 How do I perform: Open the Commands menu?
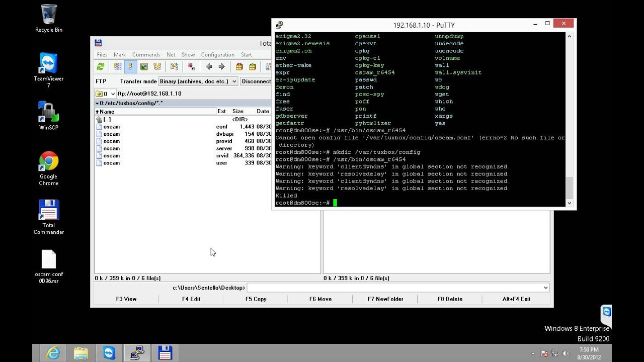pyautogui.click(x=146, y=55)
